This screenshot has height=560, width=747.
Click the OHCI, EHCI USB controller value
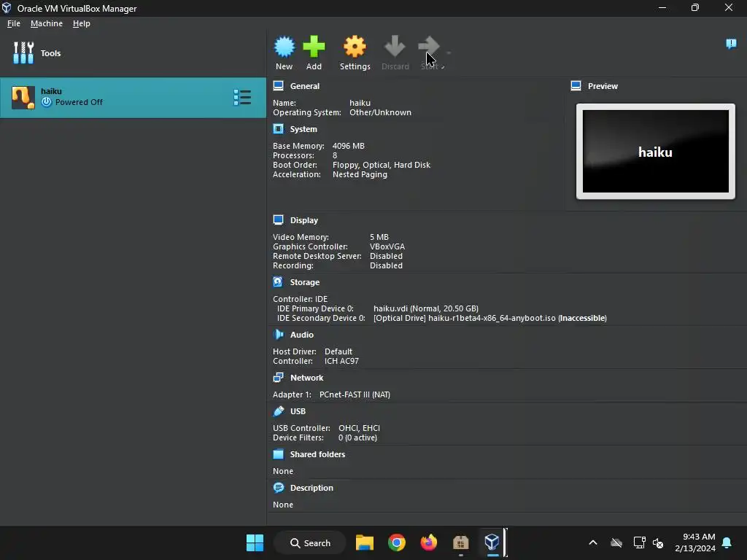[359, 428]
